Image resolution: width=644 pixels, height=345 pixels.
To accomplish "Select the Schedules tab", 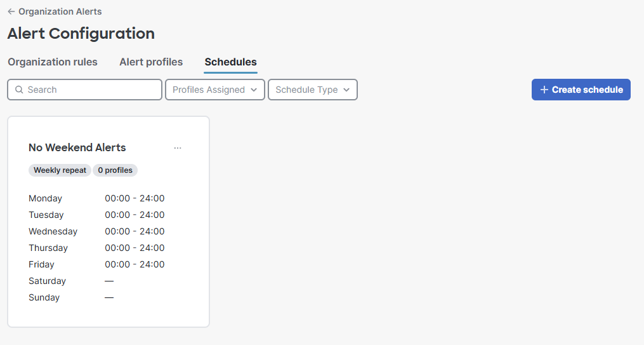I will 230,62.
